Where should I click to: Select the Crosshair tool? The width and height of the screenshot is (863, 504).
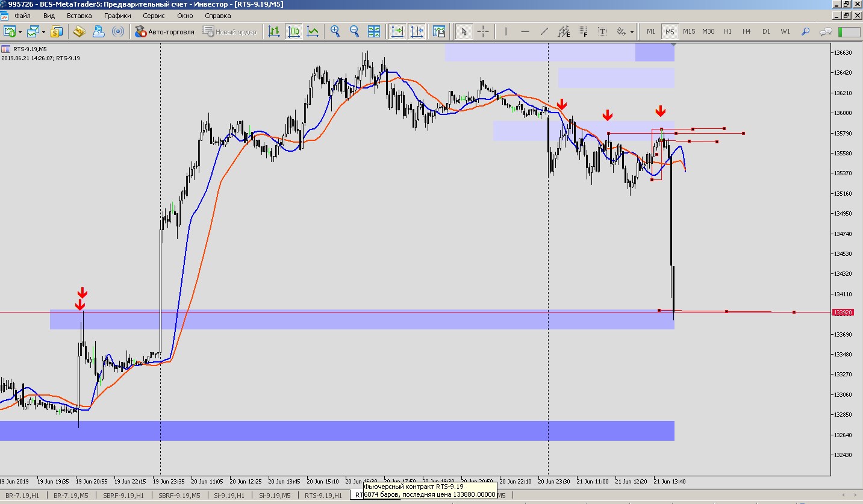pyautogui.click(x=483, y=31)
